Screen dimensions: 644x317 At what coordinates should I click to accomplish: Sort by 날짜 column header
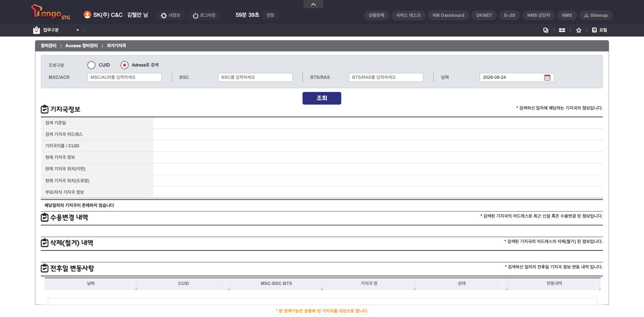pyautogui.click(x=91, y=284)
